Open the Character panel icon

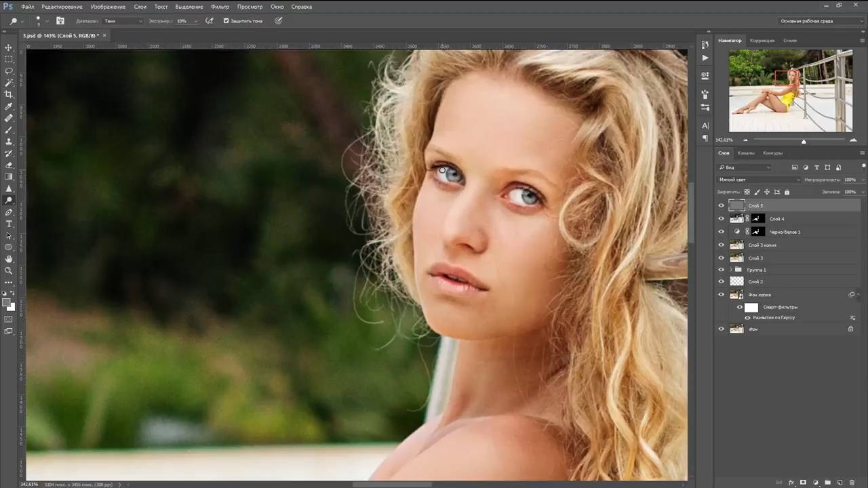pyautogui.click(x=705, y=125)
